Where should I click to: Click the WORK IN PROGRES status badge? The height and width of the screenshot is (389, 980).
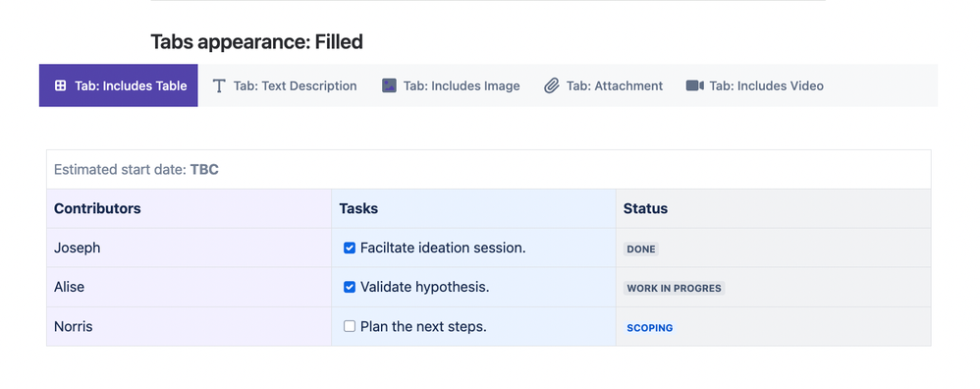click(674, 288)
